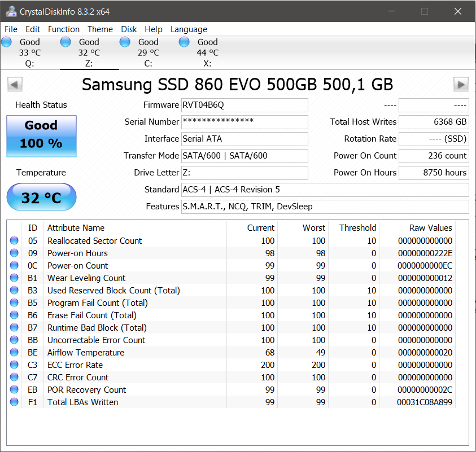Click the blue status orb for X: drive
Viewport: 476px width, 452px height.
184,42
